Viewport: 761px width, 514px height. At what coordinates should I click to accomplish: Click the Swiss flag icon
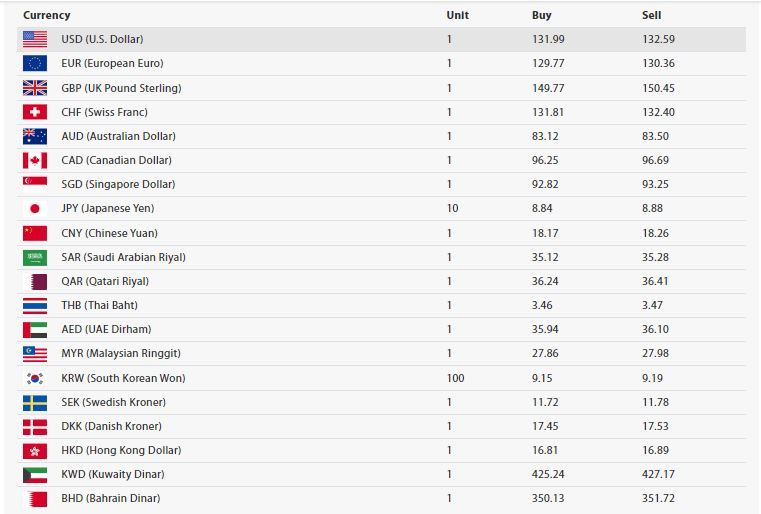35,112
